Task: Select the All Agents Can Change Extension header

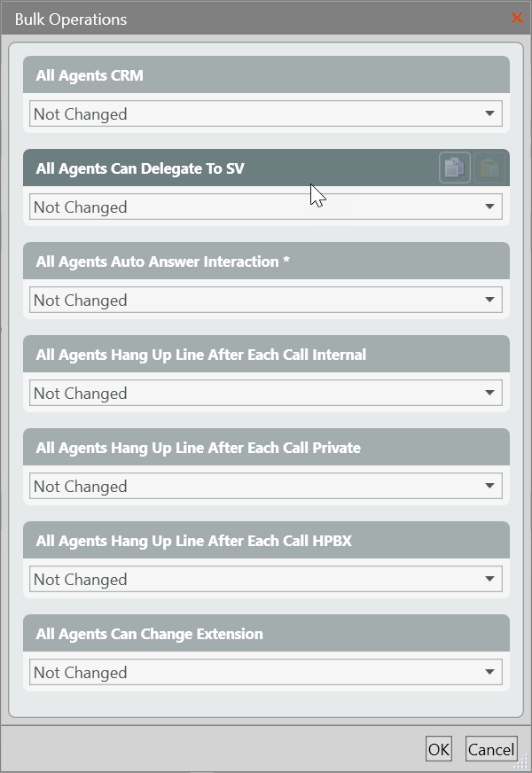Action: point(266,634)
